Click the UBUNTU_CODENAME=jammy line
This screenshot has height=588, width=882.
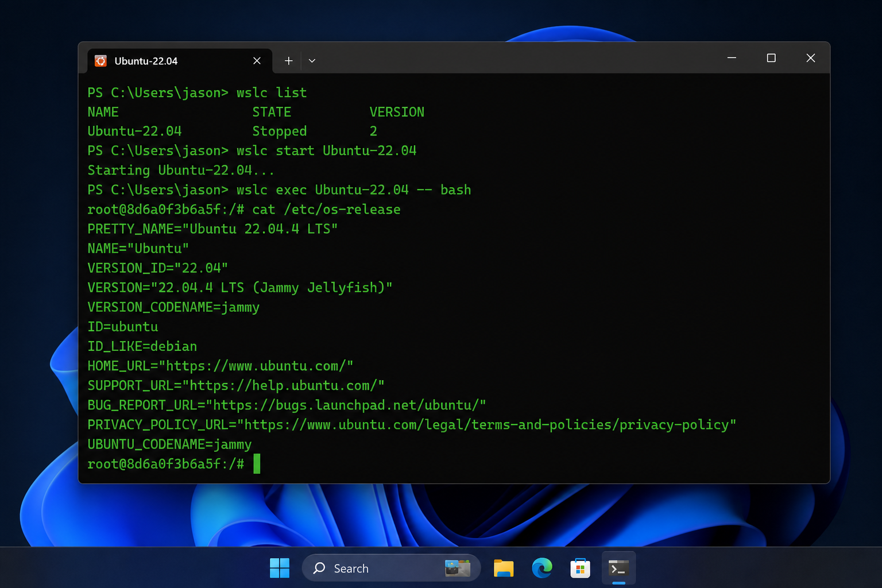click(x=169, y=444)
